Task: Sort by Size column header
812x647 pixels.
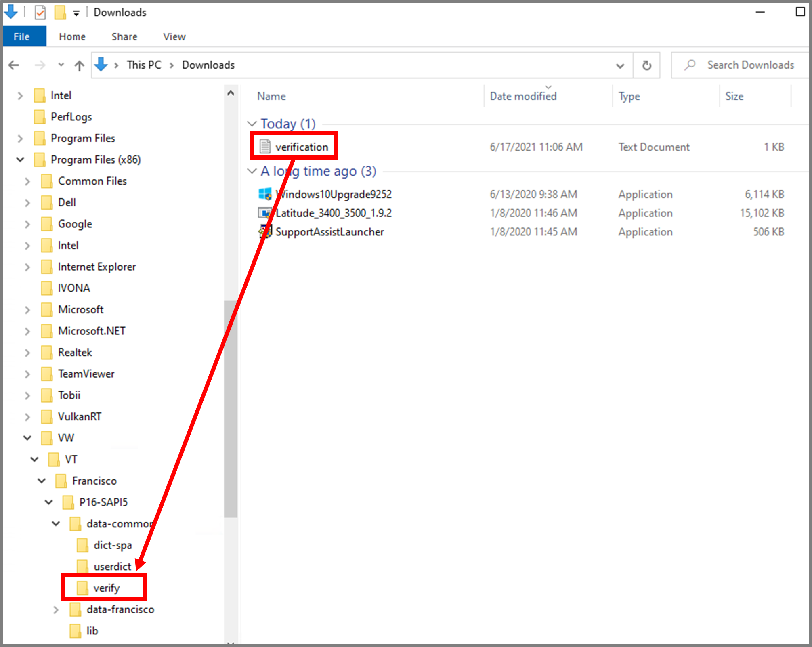Action: click(x=734, y=96)
